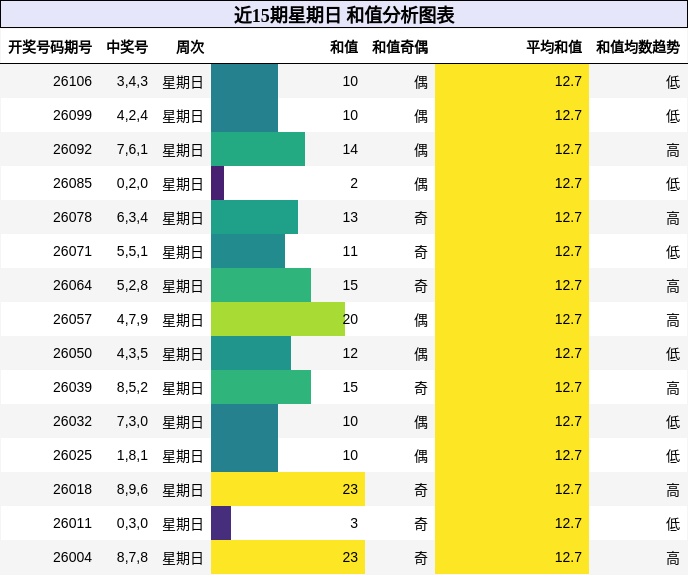
Task: Select issue number 26004
Action: tap(72, 557)
